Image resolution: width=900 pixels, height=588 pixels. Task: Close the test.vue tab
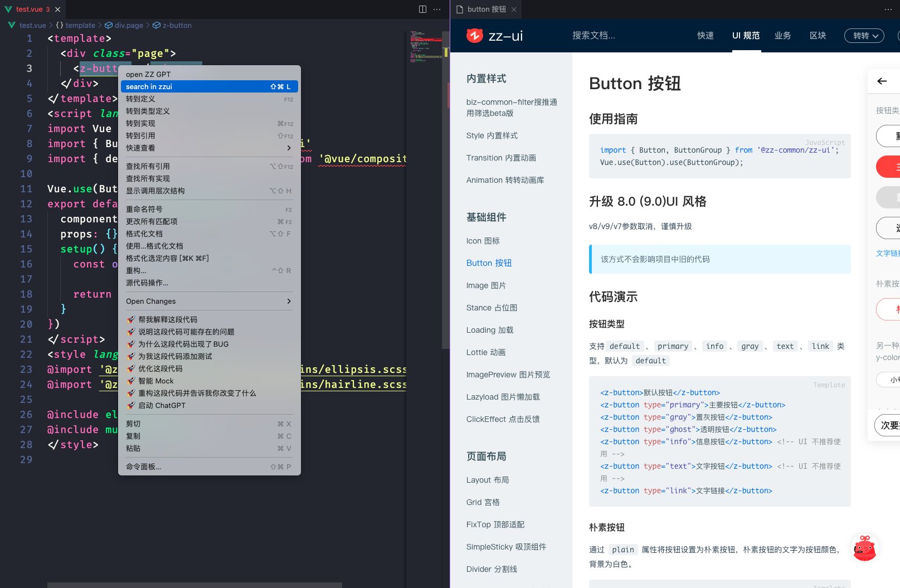(x=57, y=9)
